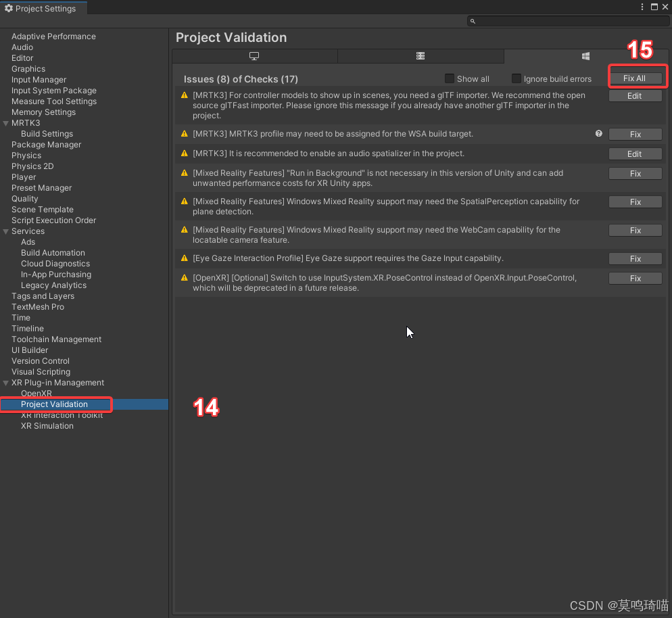The width and height of the screenshot is (672, 618).
Task: Open Visual Scripting settings
Action: tap(41, 372)
